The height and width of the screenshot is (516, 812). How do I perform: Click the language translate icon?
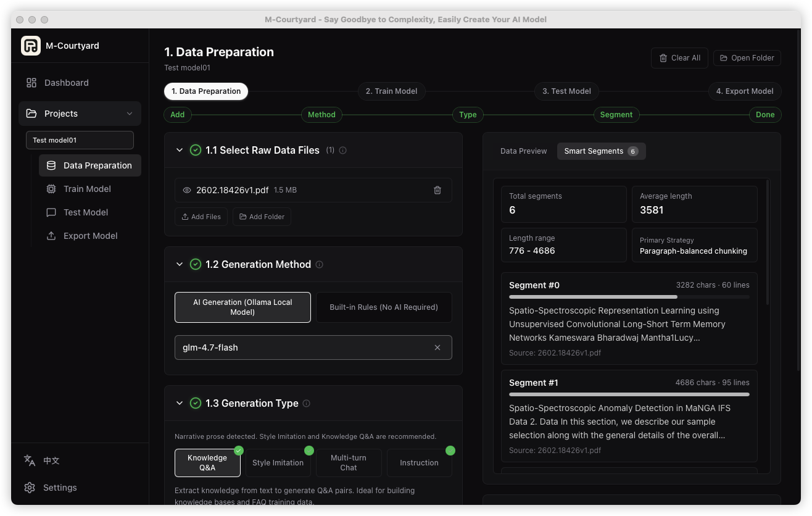[30, 460]
